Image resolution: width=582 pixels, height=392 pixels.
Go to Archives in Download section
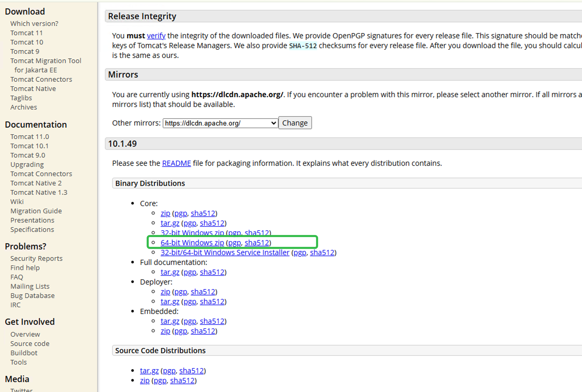tap(23, 107)
